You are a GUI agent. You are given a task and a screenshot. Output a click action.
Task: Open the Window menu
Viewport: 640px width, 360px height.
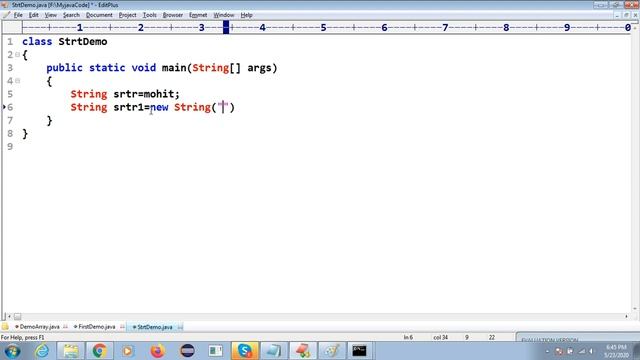tap(224, 15)
